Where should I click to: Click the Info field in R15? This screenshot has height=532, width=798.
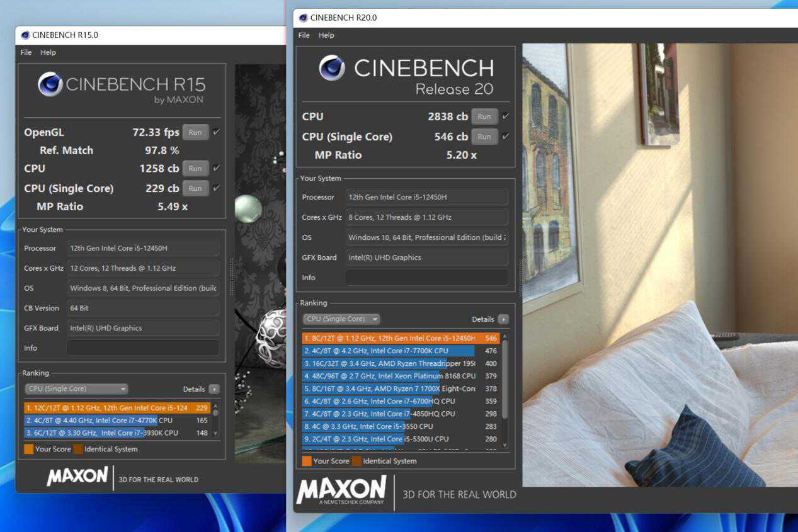click(x=143, y=348)
